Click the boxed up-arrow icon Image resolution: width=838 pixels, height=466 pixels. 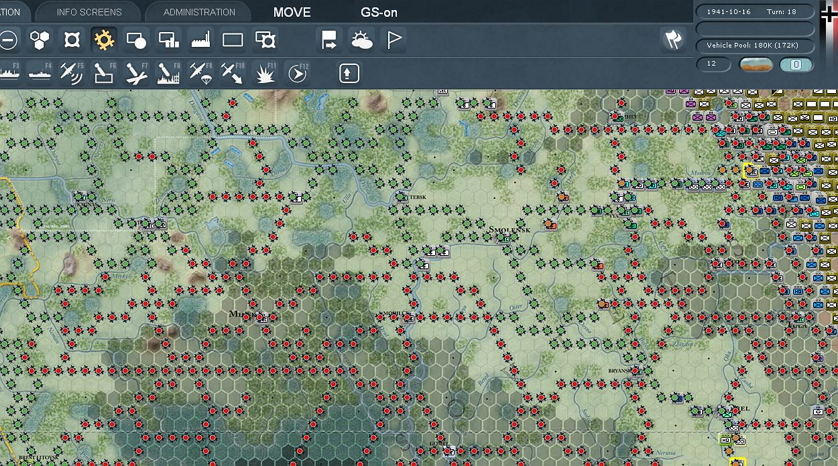click(348, 73)
